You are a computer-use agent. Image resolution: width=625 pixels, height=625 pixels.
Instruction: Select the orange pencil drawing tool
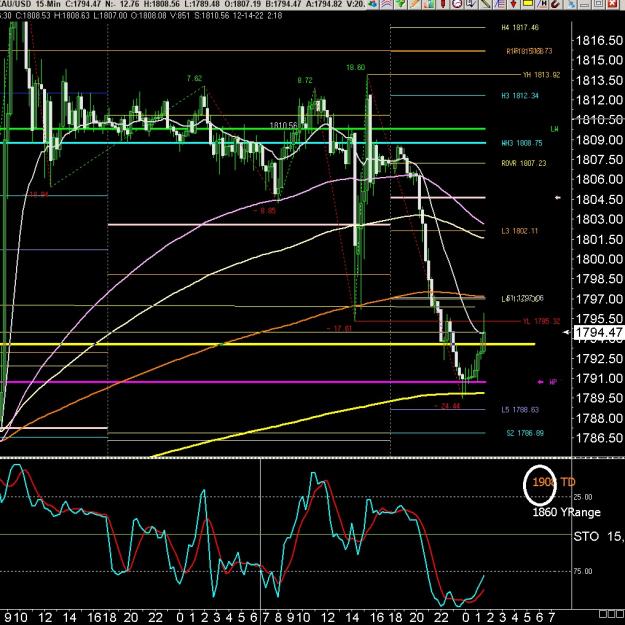coord(415,4)
